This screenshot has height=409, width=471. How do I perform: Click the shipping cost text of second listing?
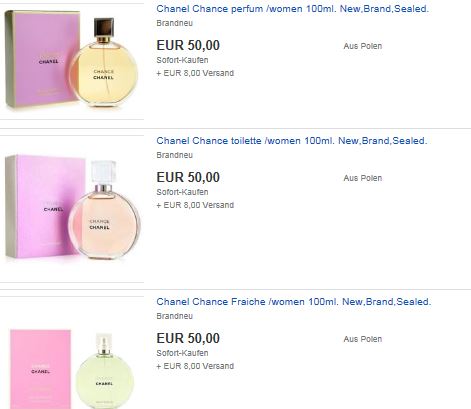click(x=195, y=205)
